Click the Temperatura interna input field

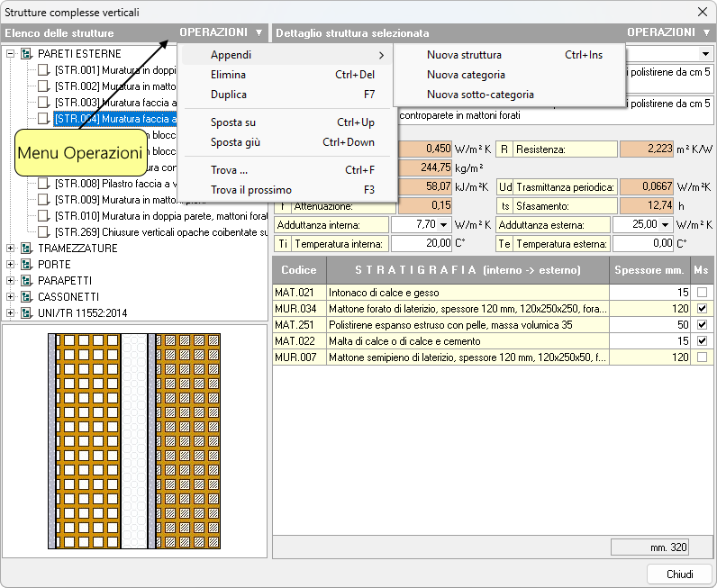pyautogui.click(x=421, y=244)
